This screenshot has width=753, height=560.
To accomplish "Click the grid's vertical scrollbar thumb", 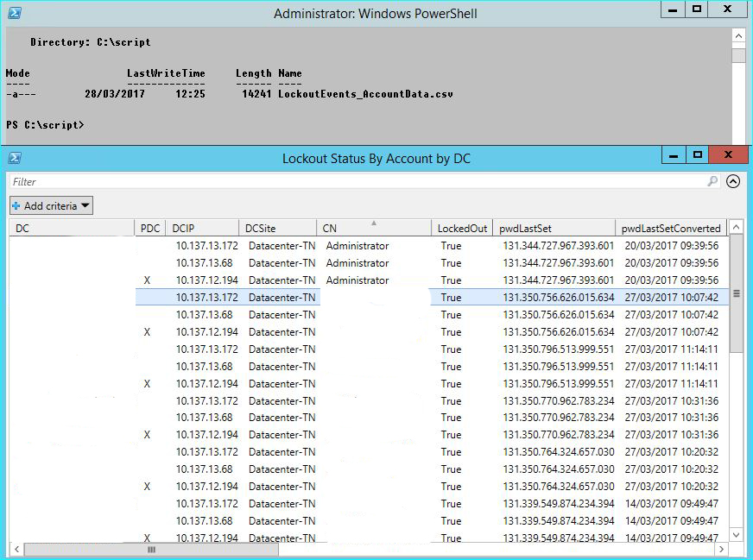I will click(737, 293).
